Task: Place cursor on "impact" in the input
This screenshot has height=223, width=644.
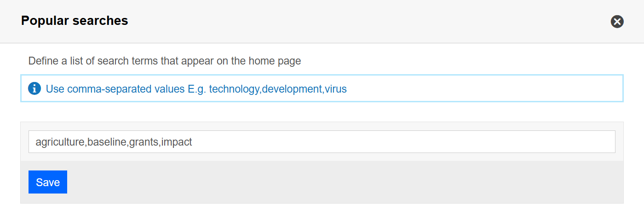Action: (x=177, y=142)
